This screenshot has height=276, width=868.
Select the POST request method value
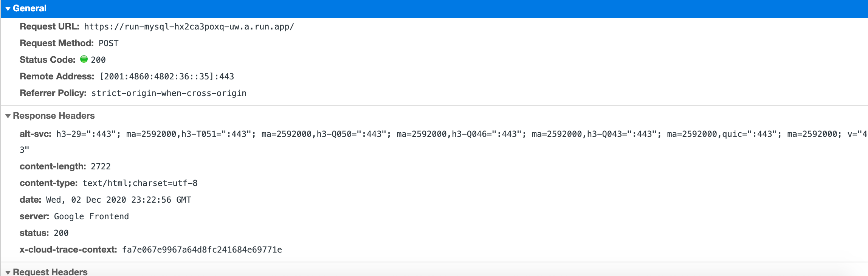pos(108,43)
